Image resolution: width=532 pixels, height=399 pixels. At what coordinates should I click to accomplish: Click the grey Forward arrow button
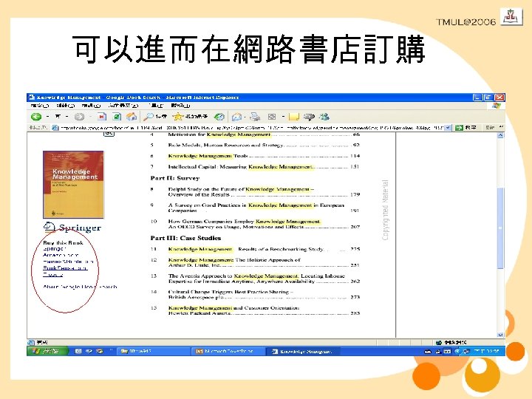tap(79, 117)
